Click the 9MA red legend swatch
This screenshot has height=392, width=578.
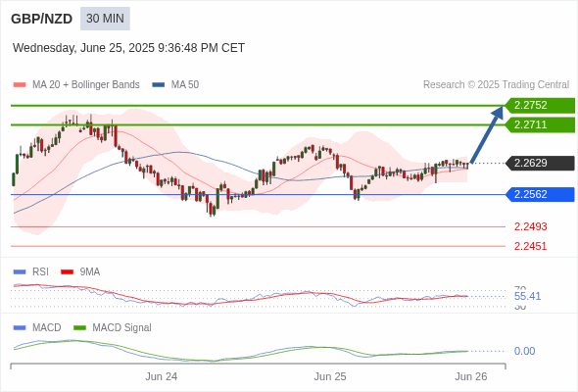[x=67, y=272]
